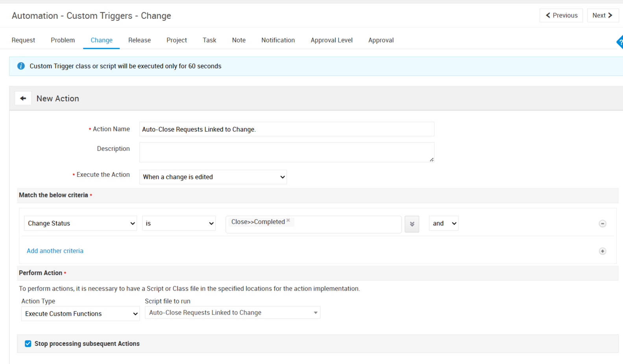Remove the Close>>Completed criteria tag
The height and width of the screenshot is (364, 623).
288,221
